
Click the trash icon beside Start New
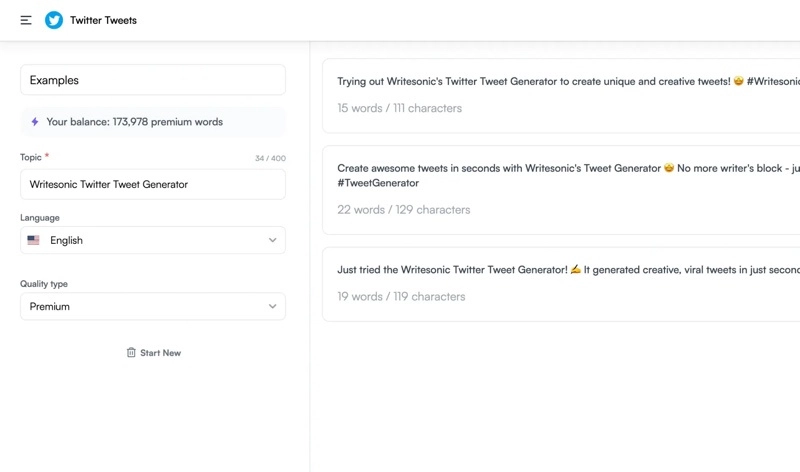[x=131, y=353]
